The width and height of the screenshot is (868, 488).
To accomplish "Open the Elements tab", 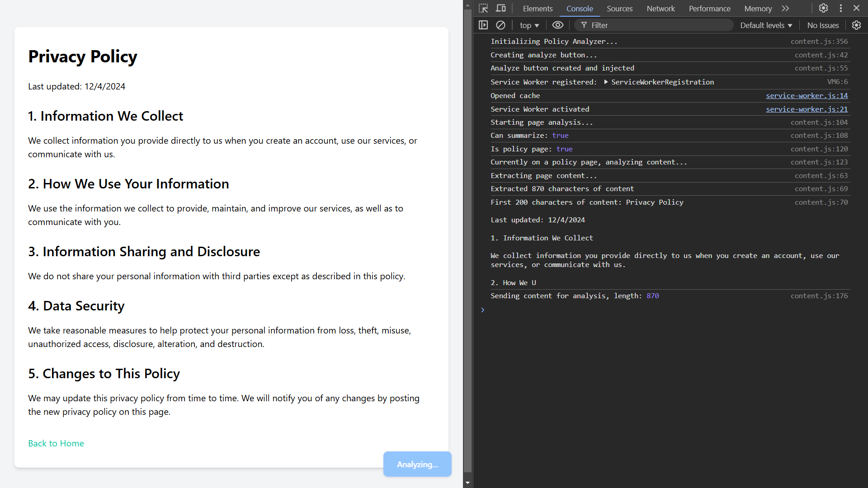I will coord(538,9).
